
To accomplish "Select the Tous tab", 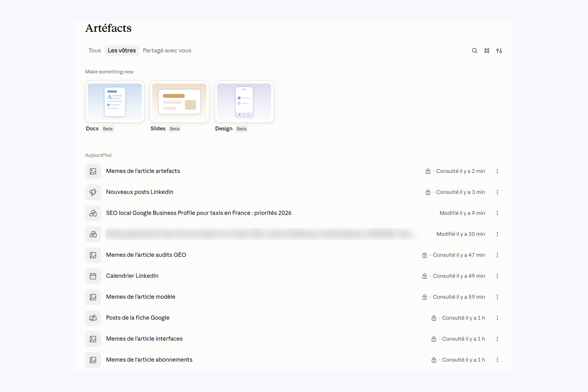I will pyautogui.click(x=95, y=51).
